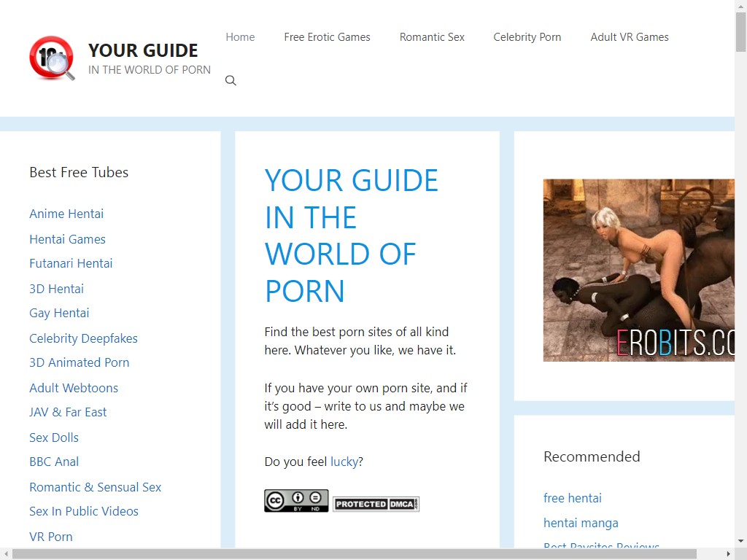Click the Creative Commons license badge
The image size is (747, 560).
tap(296, 500)
